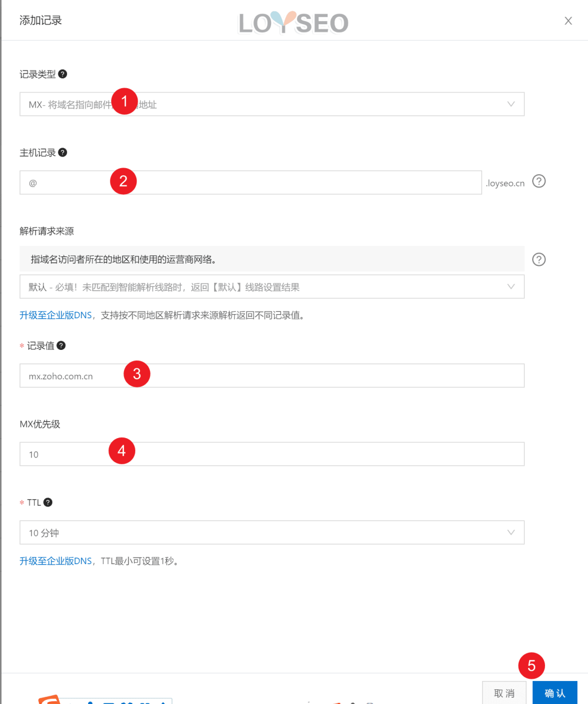
Task: Click outlined question icon beside .loyseo.cn
Action: click(539, 181)
